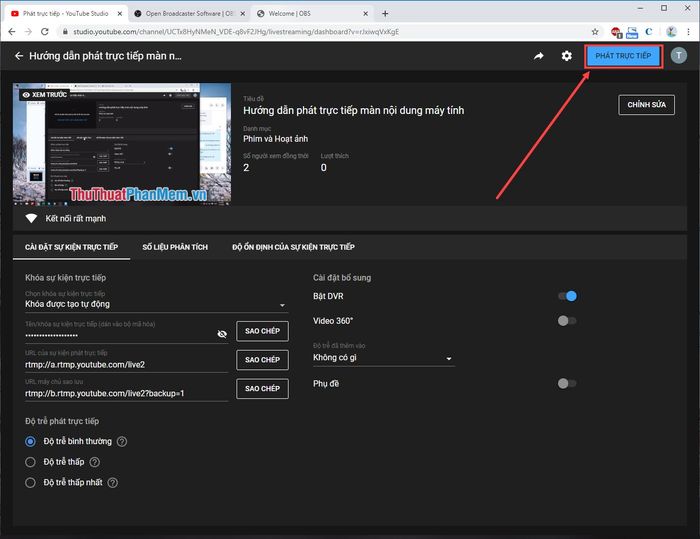Open the settings gear icon
The height and width of the screenshot is (539, 700).
point(567,56)
